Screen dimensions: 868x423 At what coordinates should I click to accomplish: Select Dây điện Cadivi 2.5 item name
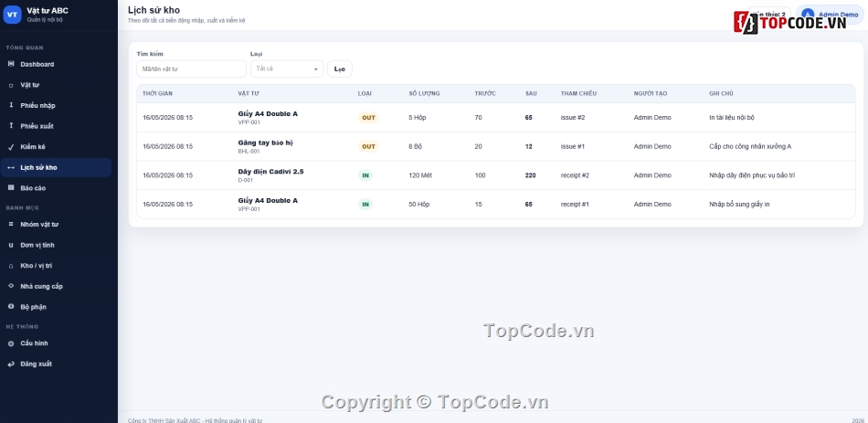270,172
